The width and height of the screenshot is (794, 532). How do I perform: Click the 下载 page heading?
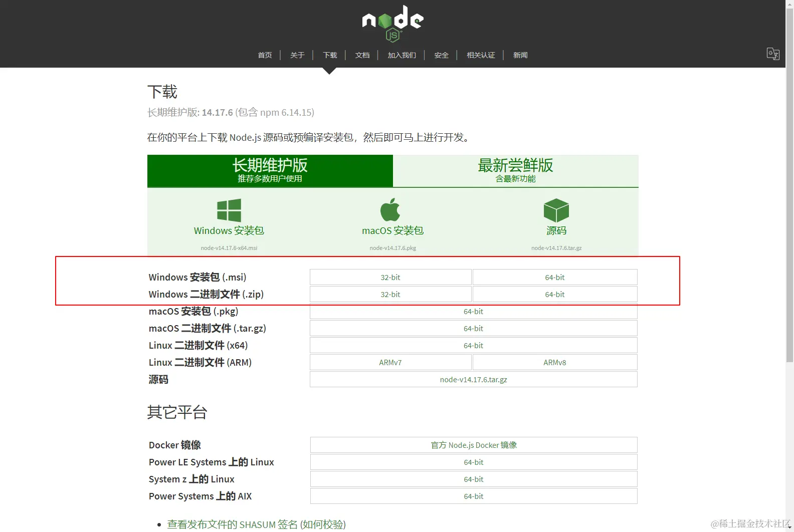pyautogui.click(x=162, y=92)
